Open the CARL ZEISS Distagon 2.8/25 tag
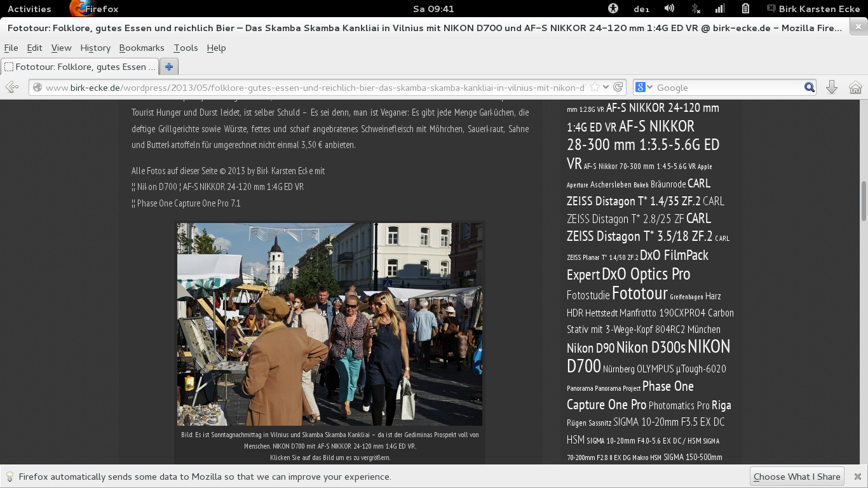This screenshot has width=868, height=488. pos(646,210)
